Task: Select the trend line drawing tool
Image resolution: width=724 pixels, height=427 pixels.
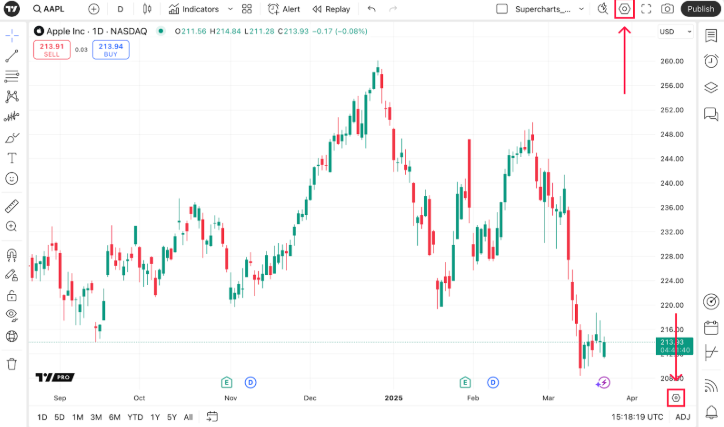Action: click(12, 54)
